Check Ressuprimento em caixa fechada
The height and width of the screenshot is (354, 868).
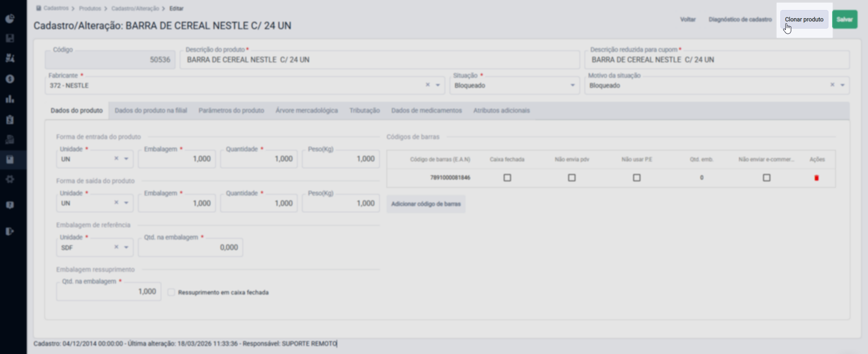171,292
